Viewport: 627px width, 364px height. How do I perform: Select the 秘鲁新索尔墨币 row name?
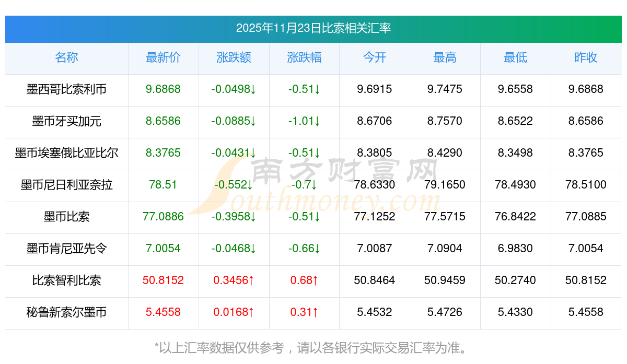pos(66,312)
